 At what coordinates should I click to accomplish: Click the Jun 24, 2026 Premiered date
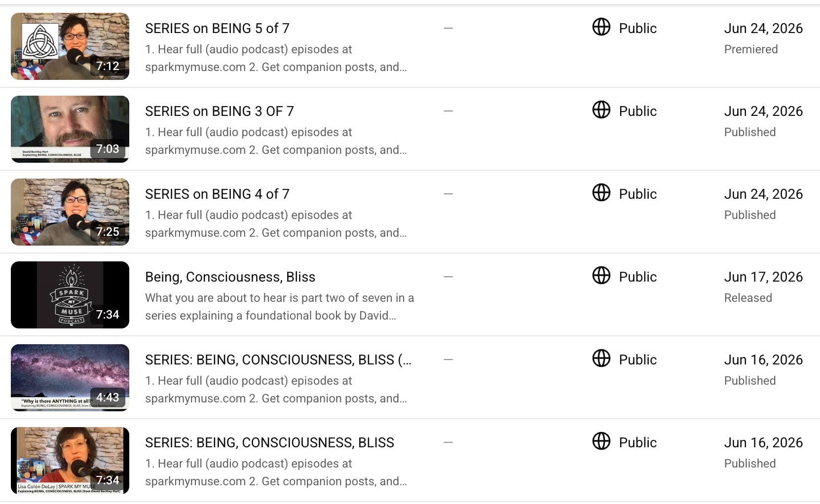pos(763,38)
